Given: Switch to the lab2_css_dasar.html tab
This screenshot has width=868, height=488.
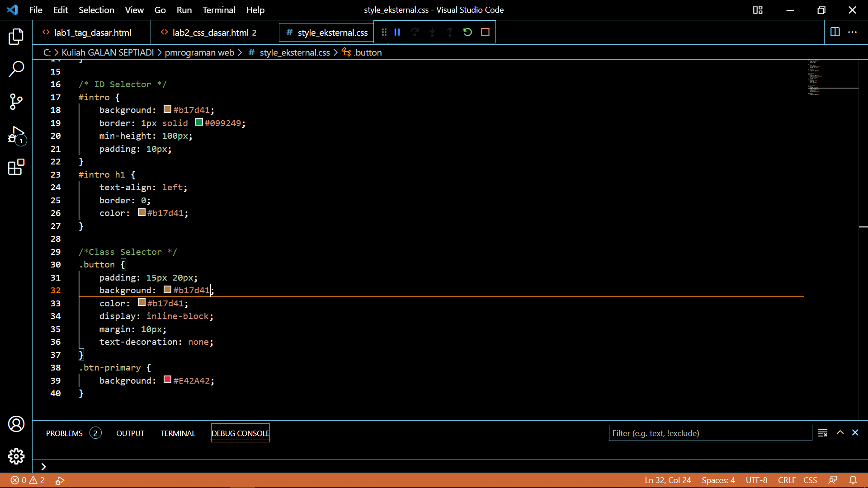Looking at the screenshot, I should (x=210, y=33).
